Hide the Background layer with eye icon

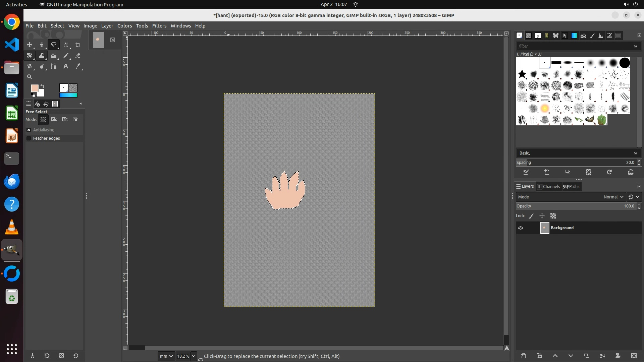[521, 228]
